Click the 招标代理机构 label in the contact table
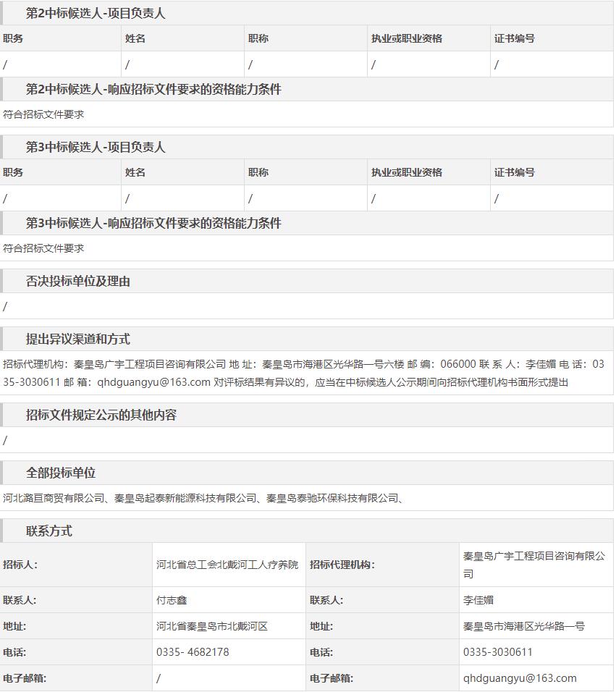Viewport: 616px width, 692px height. (343, 565)
